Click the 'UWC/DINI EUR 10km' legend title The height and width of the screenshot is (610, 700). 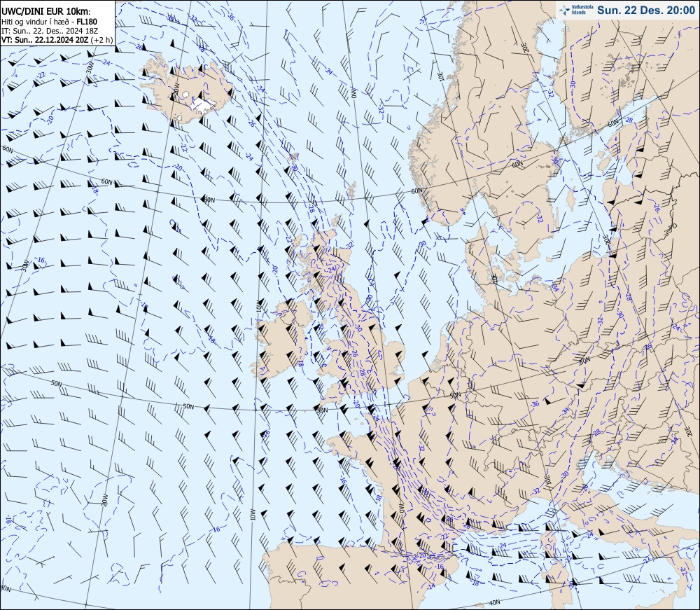(x=45, y=12)
